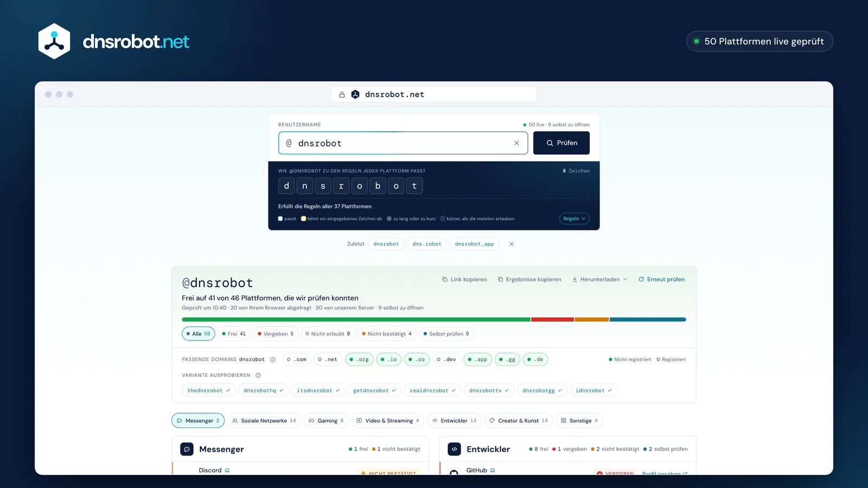This screenshot has width=868, height=488.
Task: Open the Sonstige category tab
Action: click(x=579, y=421)
